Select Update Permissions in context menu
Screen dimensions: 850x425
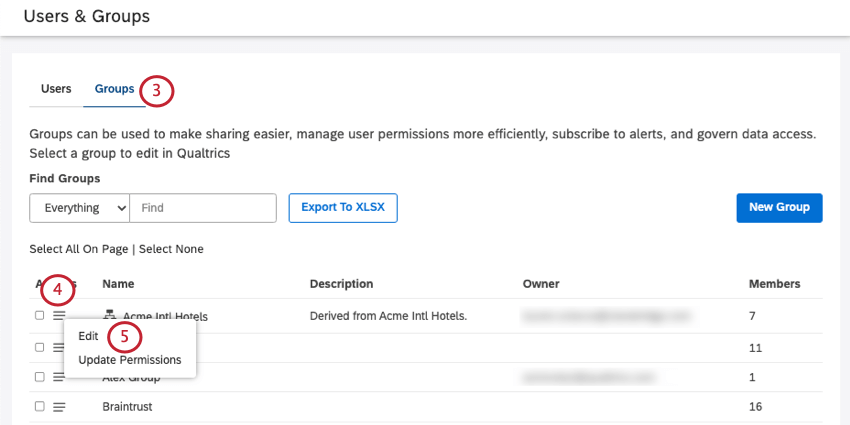pos(129,359)
